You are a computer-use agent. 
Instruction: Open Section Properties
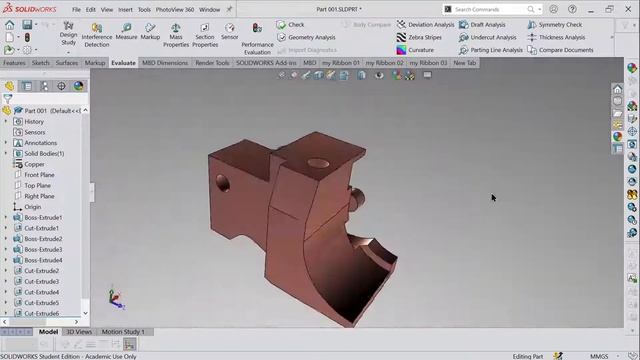[205, 35]
